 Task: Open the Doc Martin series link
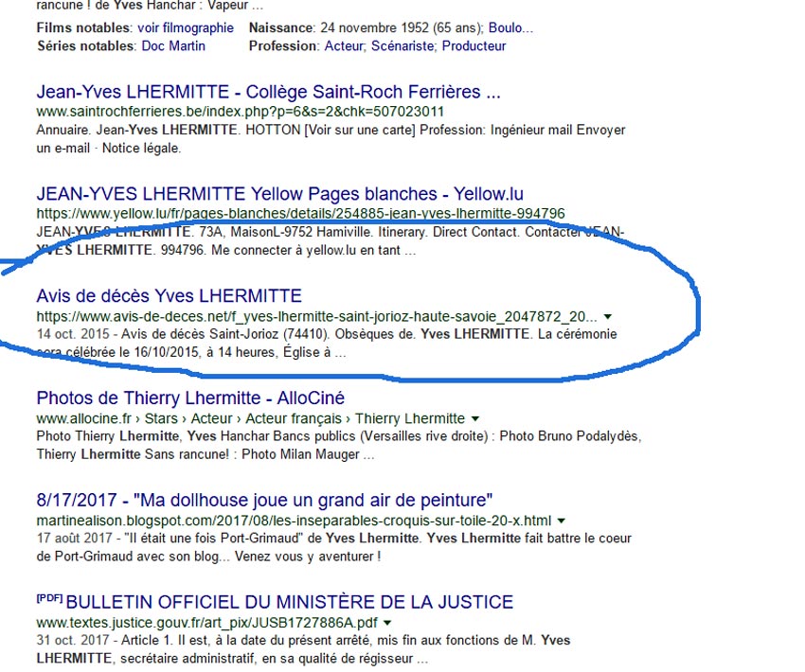point(173,46)
